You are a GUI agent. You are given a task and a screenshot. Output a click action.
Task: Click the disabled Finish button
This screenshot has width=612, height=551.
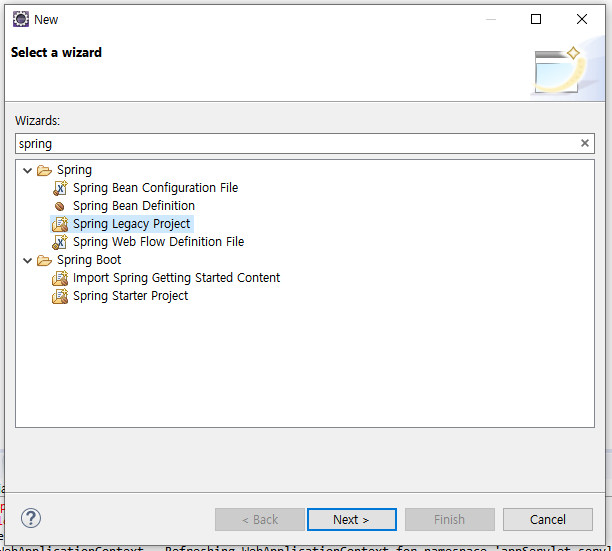pyautogui.click(x=450, y=519)
